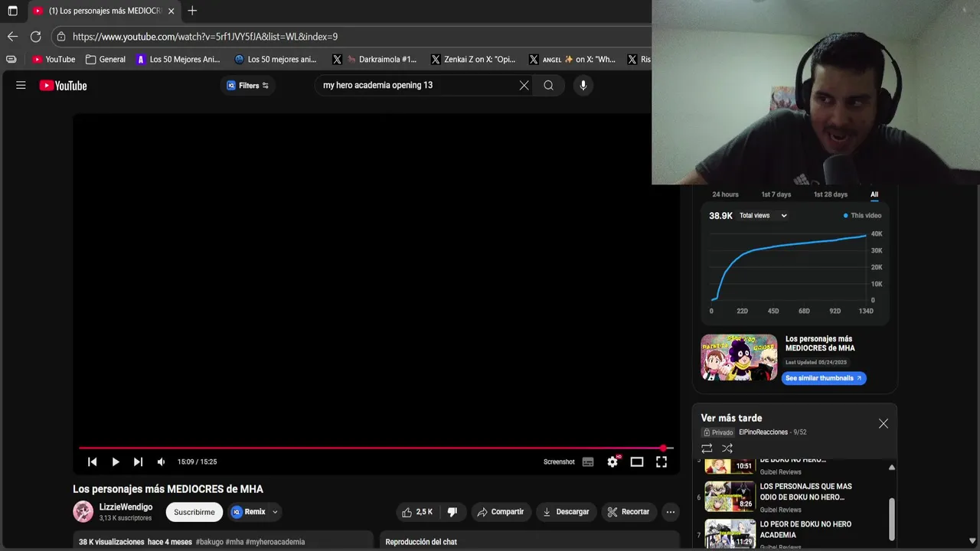Click the Suscribirme button
The height and width of the screenshot is (551, 980).
[194, 512]
